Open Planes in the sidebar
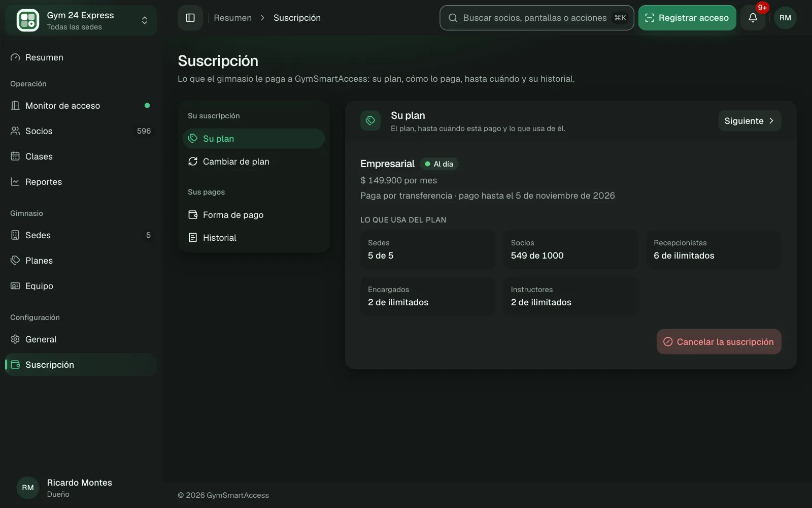The image size is (812, 508). click(x=81, y=261)
